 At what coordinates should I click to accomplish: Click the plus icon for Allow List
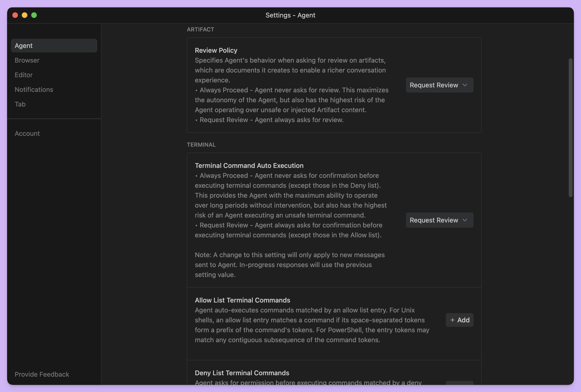pos(452,320)
